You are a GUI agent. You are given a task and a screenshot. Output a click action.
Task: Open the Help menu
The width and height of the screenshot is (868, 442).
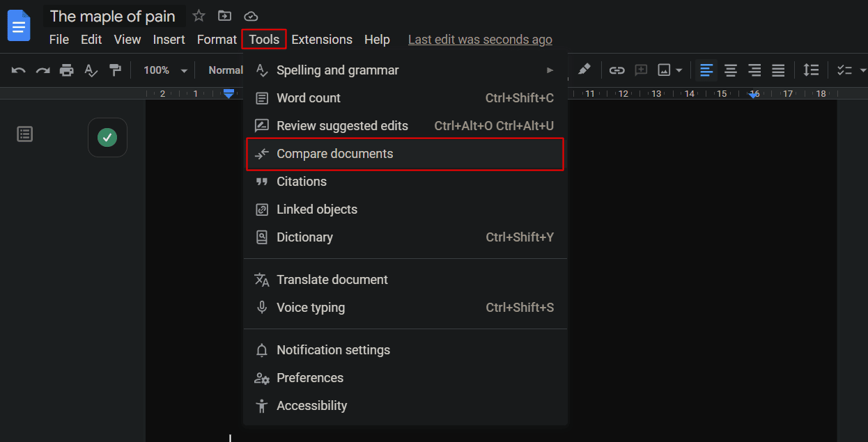[377, 40]
